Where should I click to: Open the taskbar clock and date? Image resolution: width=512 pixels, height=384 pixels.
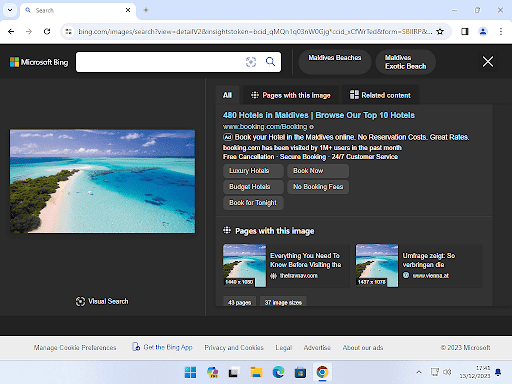[x=475, y=372]
